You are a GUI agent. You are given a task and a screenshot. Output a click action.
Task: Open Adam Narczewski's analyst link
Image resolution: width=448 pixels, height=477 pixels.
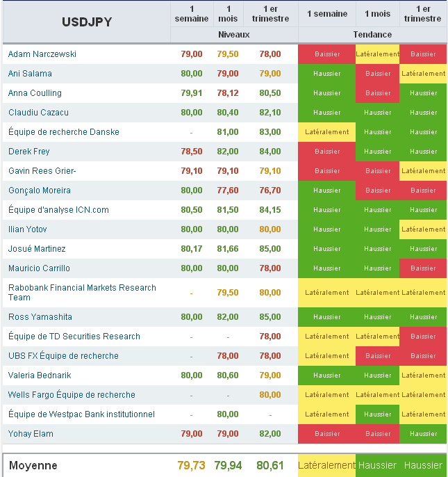point(42,54)
